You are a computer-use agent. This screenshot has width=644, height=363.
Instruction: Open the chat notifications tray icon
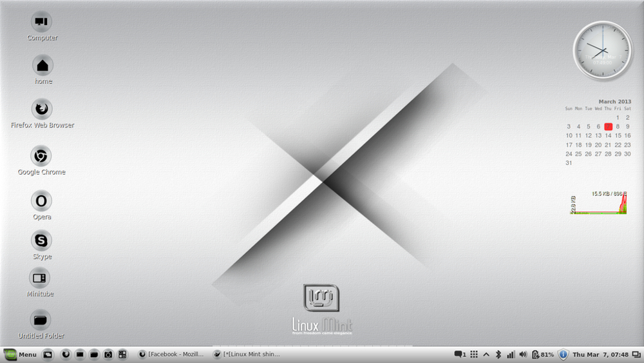pos(460,355)
